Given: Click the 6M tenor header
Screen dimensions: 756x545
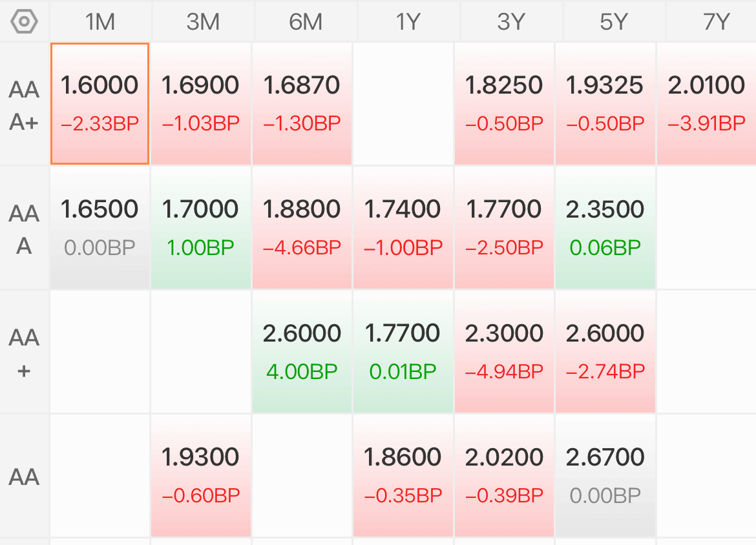Looking at the screenshot, I should 306,22.
